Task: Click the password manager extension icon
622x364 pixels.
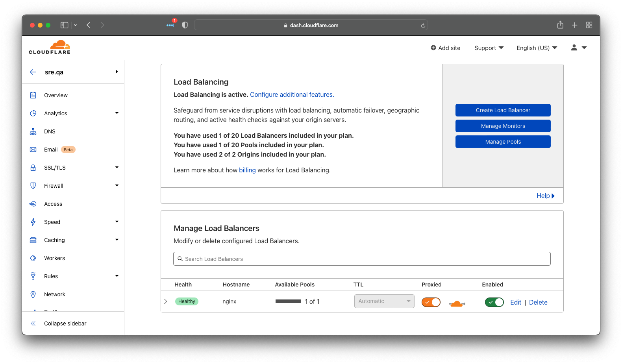Action: tap(170, 24)
